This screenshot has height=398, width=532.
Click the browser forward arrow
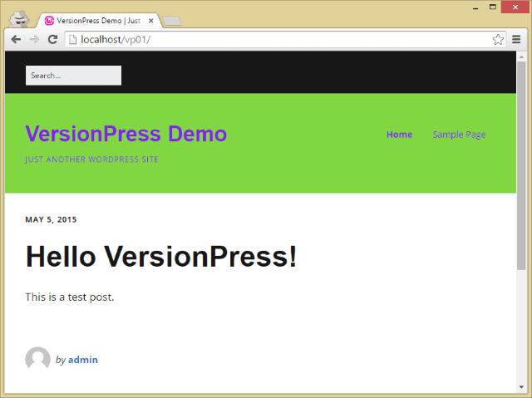34,40
